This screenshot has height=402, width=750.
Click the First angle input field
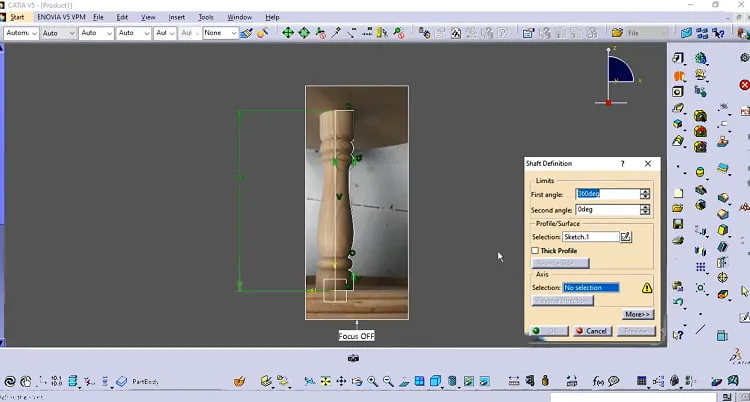[608, 194]
